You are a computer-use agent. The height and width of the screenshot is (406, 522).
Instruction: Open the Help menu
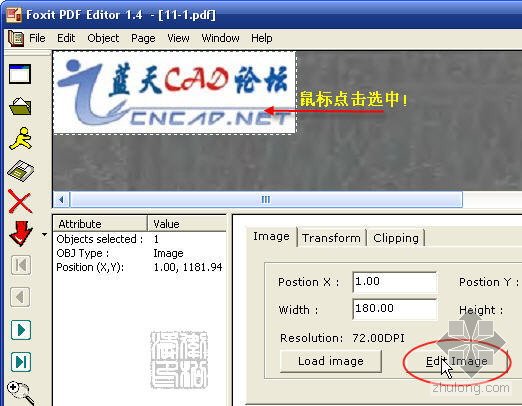(262, 38)
